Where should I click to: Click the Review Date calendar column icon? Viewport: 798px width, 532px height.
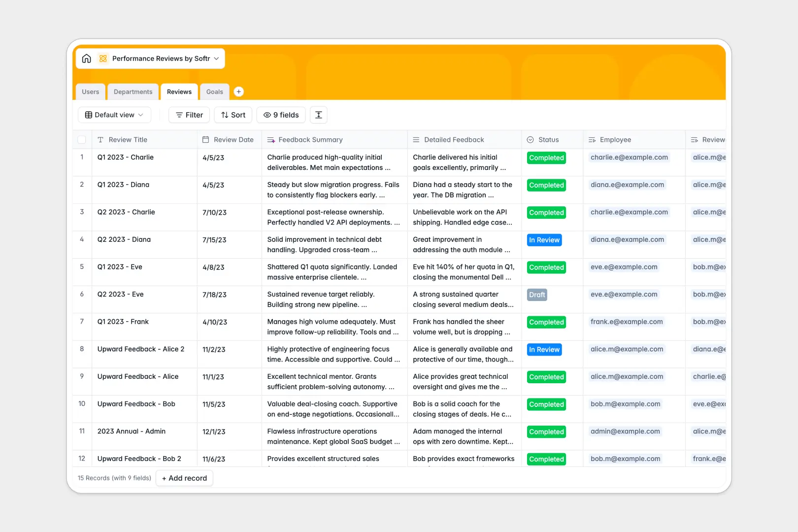click(206, 140)
